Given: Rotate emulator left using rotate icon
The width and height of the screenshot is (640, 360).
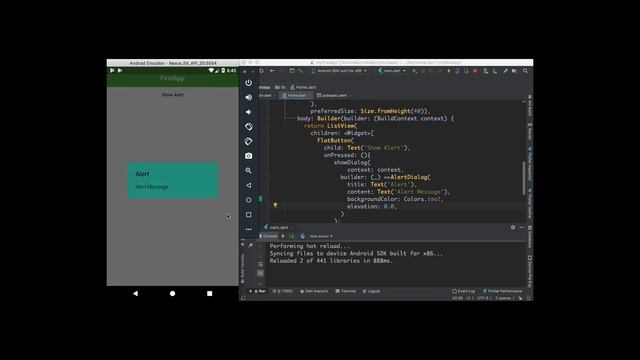Looking at the screenshot, I should pyautogui.click(x=249, y=127).
